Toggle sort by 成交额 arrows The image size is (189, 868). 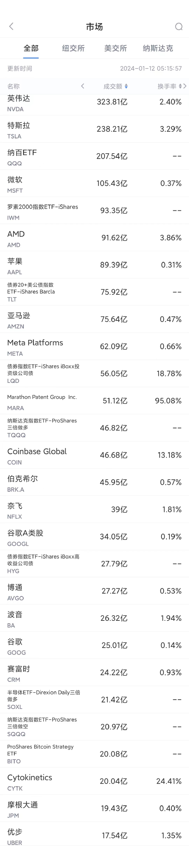tap(126, 86)
